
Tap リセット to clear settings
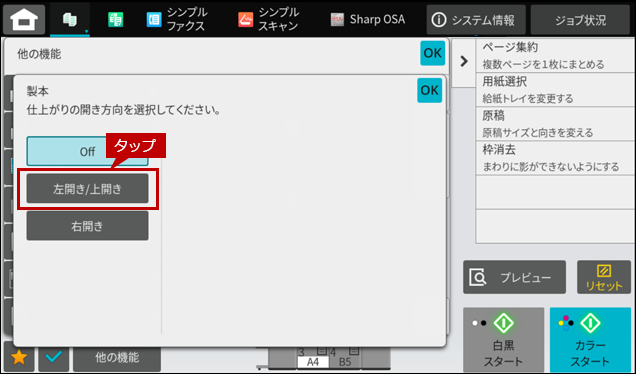[x=604, y=277]
